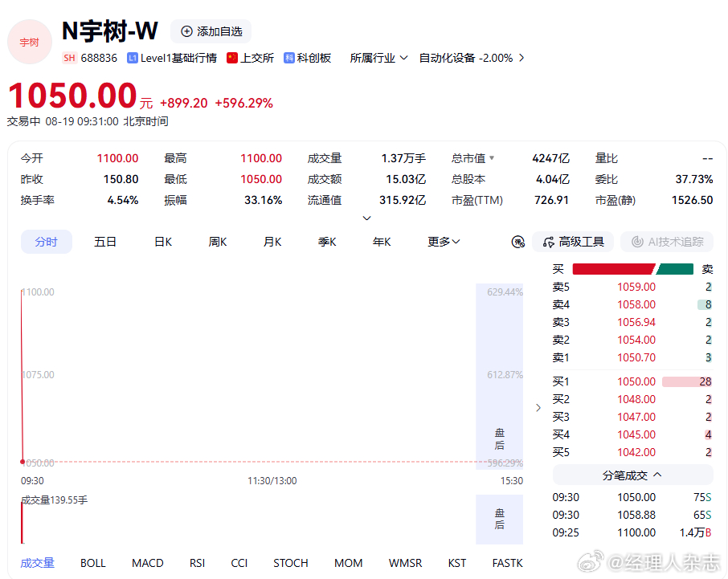Expand the 所属行业 dropdown
The height and width of the screenshot is (579, 728).
[378, 58]
